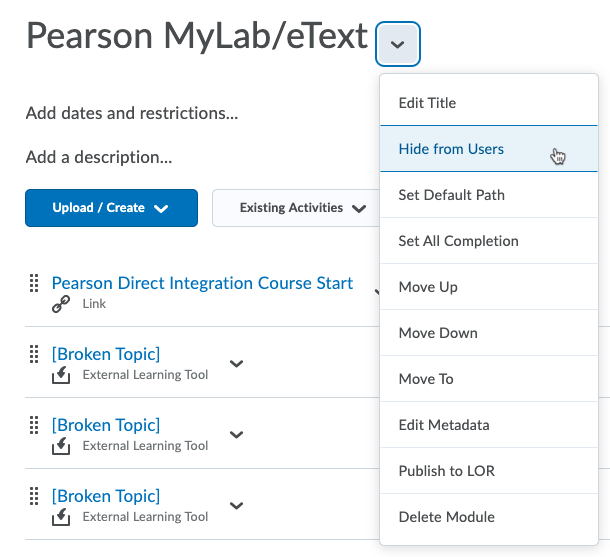This screenshot has height=557, width=610.
Task: Click the chain link icon under Pearson Direct Integration
Action: pos(61,304)
